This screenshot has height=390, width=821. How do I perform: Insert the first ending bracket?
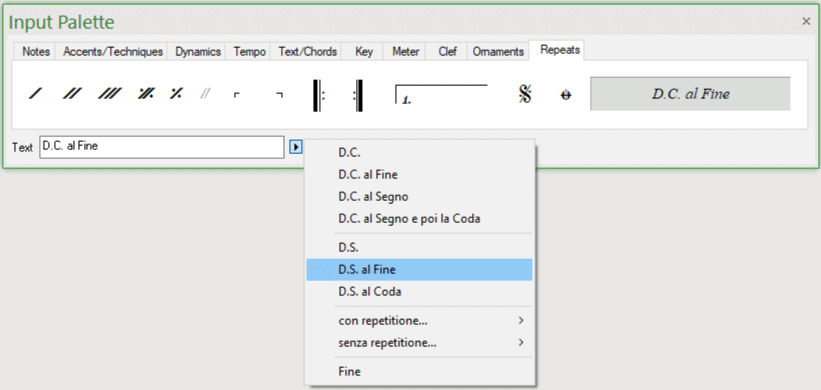coord(441,94)
